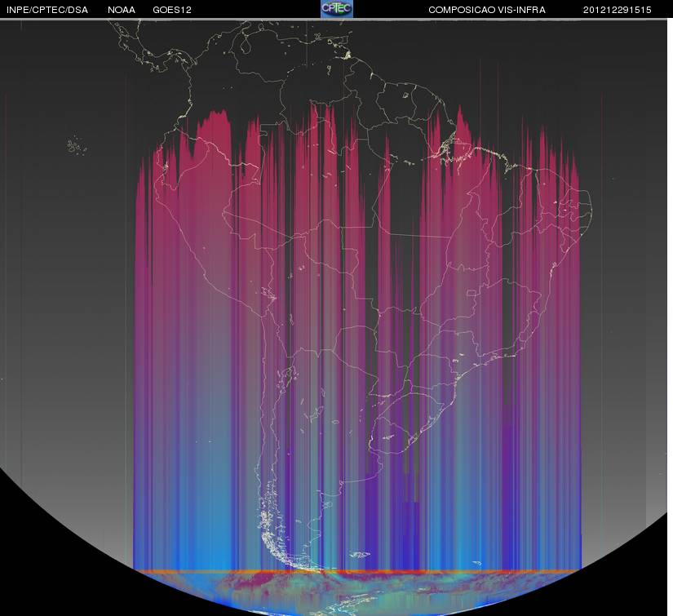Click the 201212291515 timestamp
The height and width of the screenshot is (616, 673).
(618, 10)
